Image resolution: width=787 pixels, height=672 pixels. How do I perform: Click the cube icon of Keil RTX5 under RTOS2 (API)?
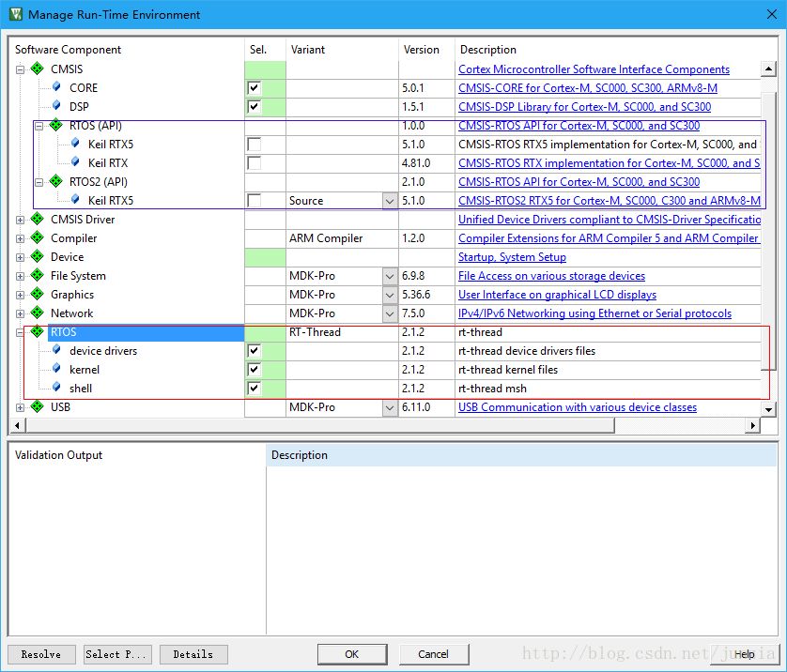(75, 200)
